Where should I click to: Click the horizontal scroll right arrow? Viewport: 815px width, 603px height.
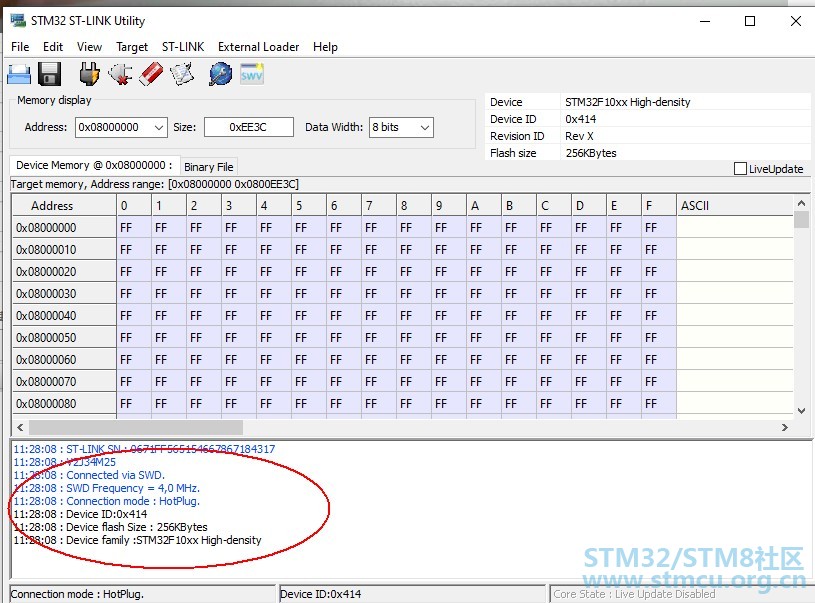pyautogui.click(x=785, y=427)
